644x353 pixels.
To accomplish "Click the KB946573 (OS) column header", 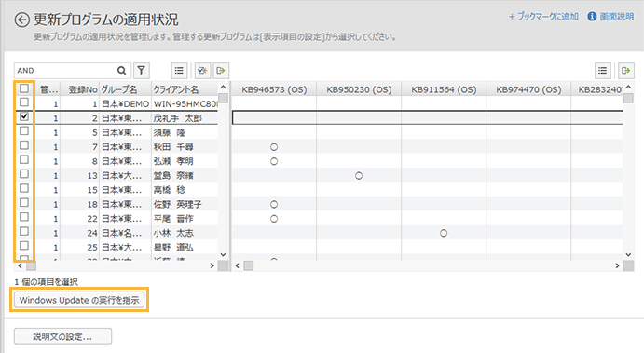I will [x=274, y=89].
